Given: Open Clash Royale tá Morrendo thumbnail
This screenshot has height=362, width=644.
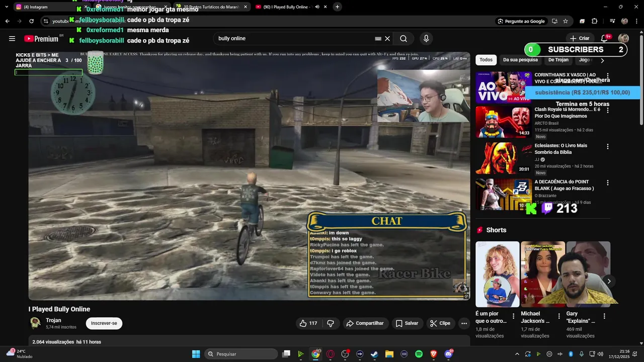Looking at the screenshot, I should point(504,122).
